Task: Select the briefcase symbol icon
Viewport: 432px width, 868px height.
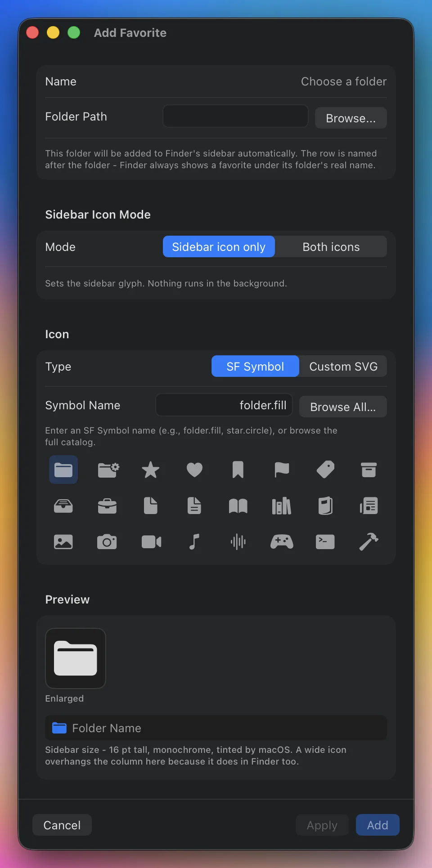Action: pyautogui.click(x=107, y=506)
